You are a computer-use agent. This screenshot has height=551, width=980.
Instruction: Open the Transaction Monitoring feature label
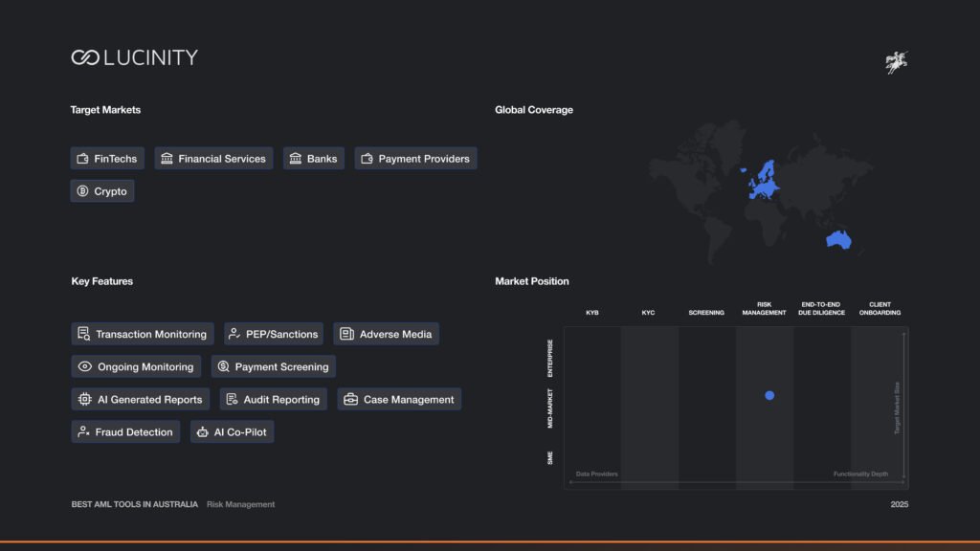(151, 334)
